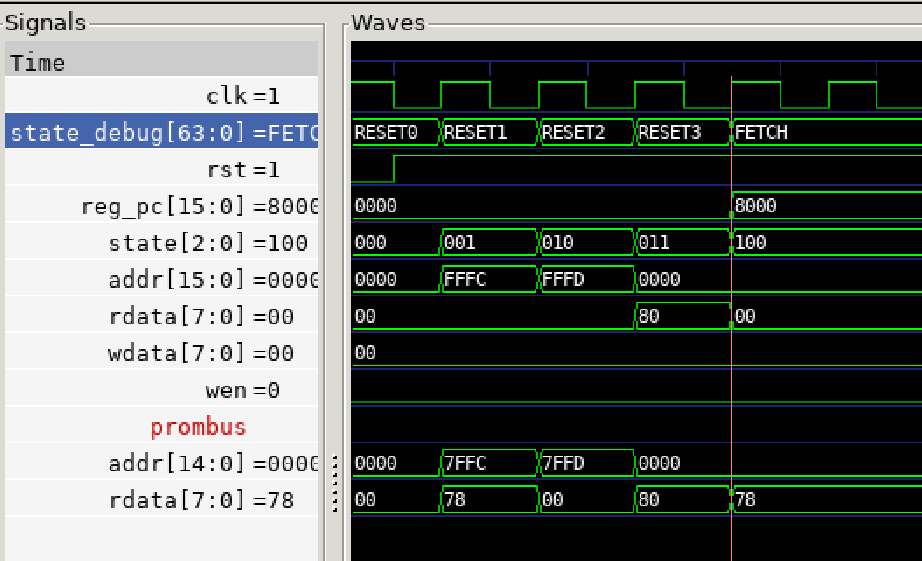Select the reg_pc[15:0] signal row
Viewport: 922px width, 561px height.
(x=162, y=206)
